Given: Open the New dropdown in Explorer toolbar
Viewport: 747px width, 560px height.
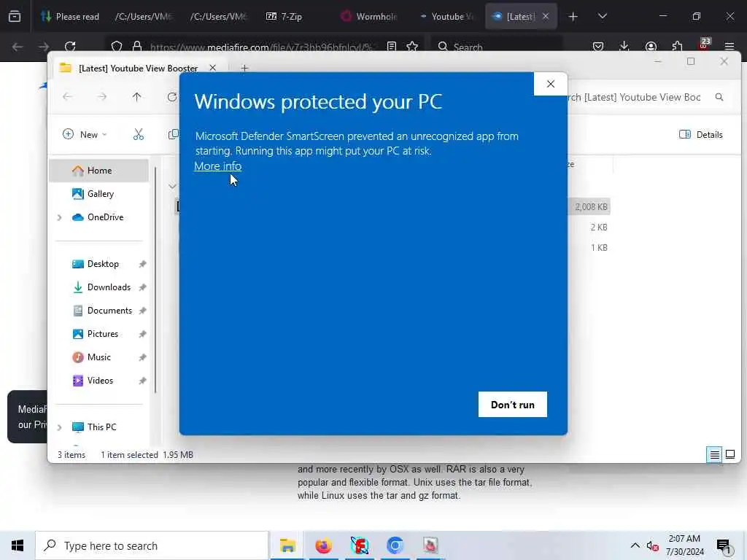Looking at the screenshot, I should (85, 134).
